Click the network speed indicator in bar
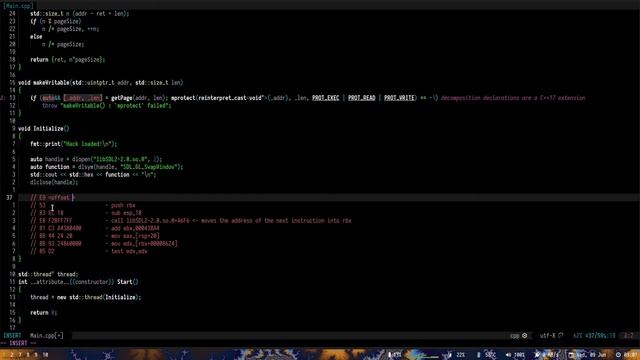640x360 pixels. pos(546,355)
